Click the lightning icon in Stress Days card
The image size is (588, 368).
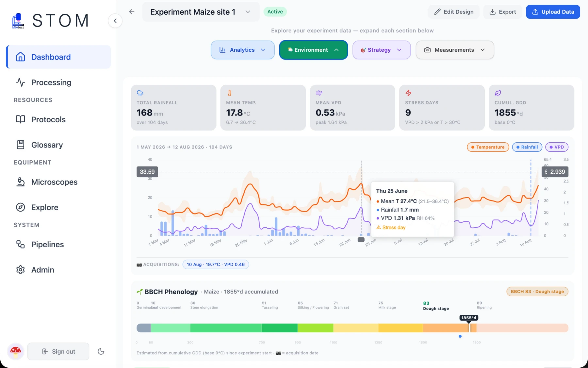(x=408, y=93)
